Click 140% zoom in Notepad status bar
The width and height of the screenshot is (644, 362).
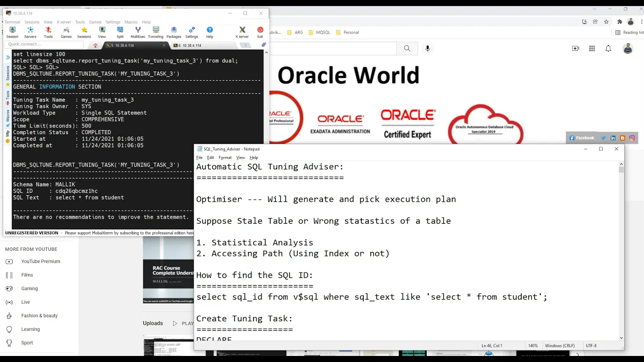(532, 346)
